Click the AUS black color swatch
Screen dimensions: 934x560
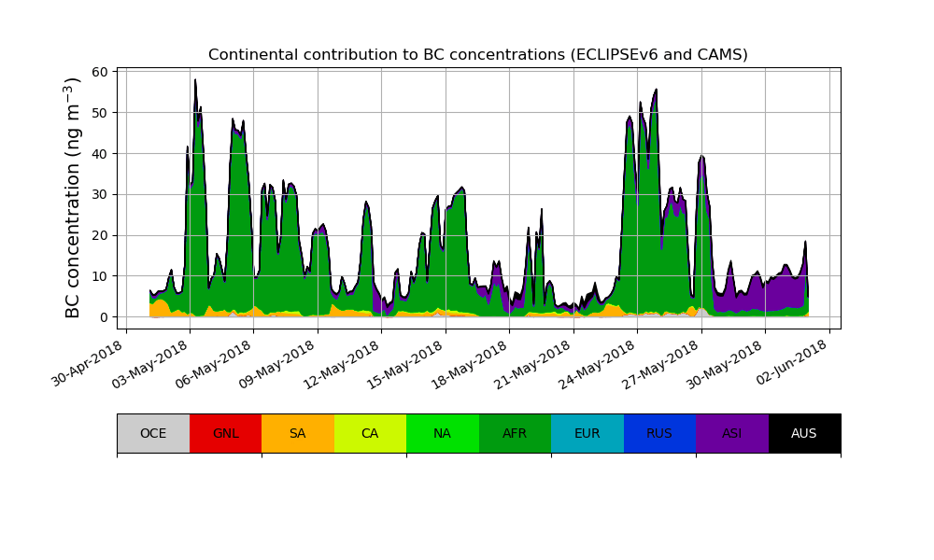pos(805,433)
